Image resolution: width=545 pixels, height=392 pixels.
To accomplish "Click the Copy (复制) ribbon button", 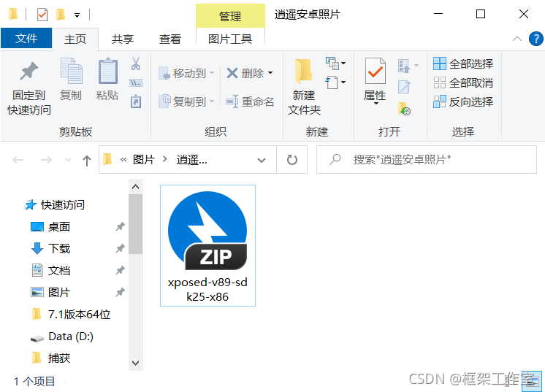I will point(71,80).
